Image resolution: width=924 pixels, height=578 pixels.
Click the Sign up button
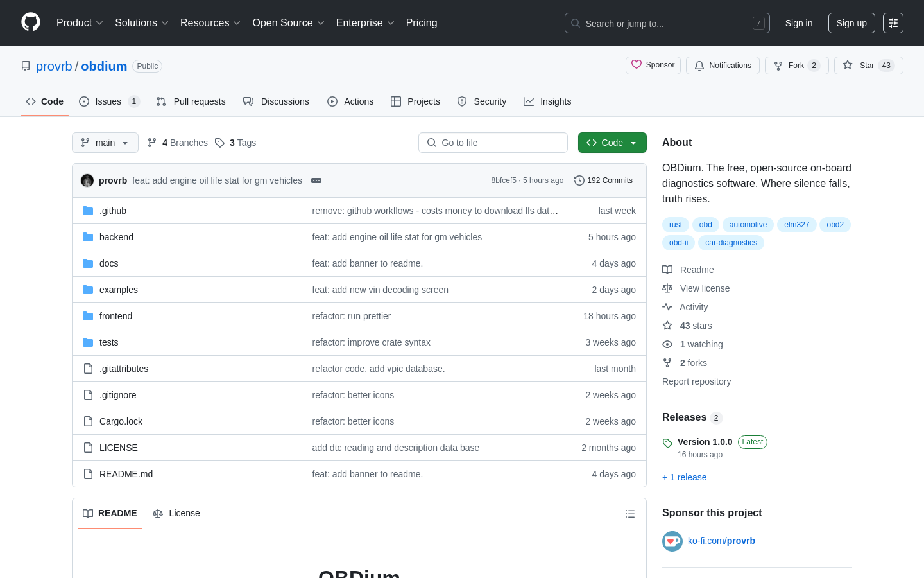point(851,23)
